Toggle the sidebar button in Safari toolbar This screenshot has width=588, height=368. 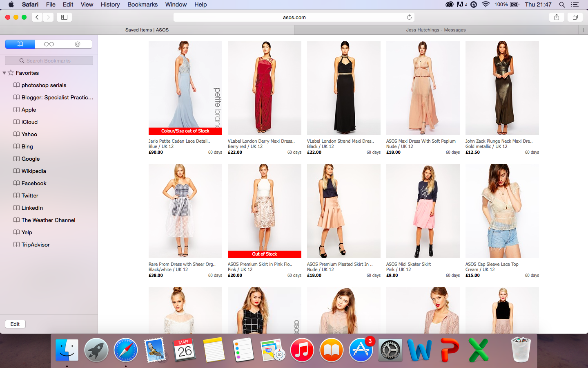pyautogui.click(x=64, y=17)
